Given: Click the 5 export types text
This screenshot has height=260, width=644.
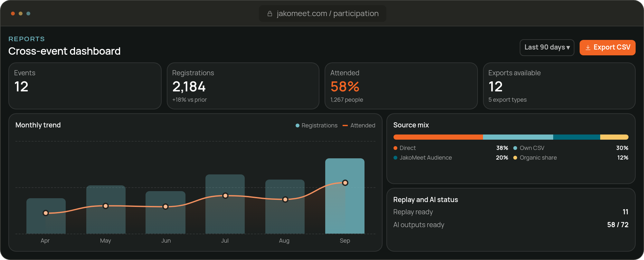Looking at the screenshot, I should (507, 100).
